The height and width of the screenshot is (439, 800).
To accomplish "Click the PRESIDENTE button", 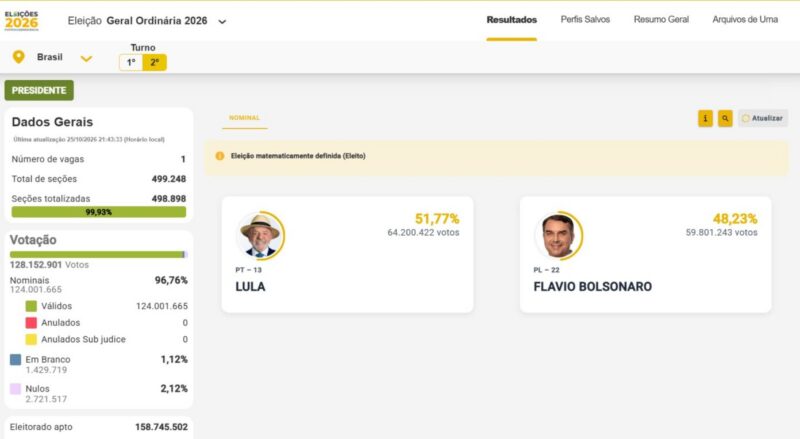I will 39,90.
